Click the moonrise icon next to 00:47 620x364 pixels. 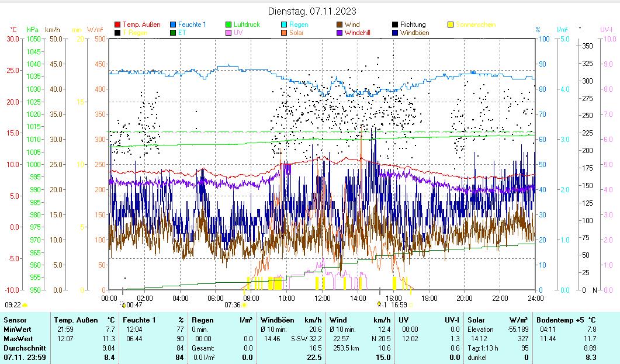click(123, 305)
